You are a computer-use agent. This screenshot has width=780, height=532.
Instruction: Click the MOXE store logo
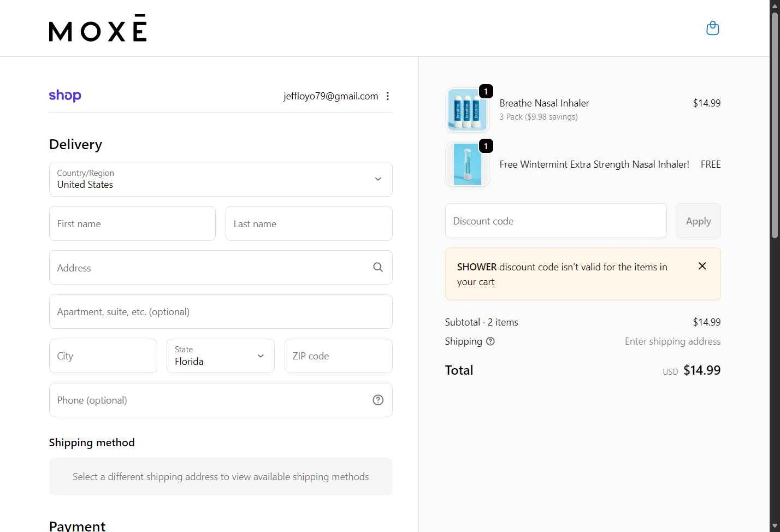pos(98,28)
